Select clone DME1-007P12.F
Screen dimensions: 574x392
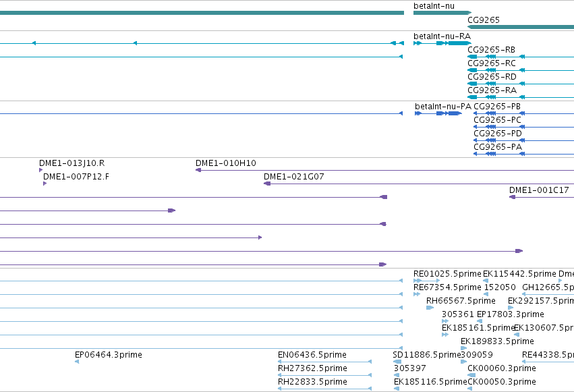[x=76, y=177]
